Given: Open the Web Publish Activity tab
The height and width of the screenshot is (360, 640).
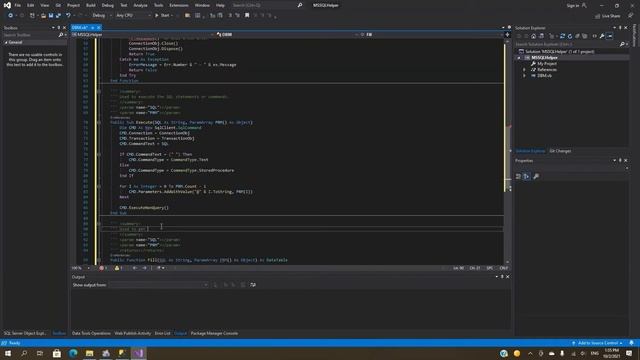Looking at the screenshot, I should pos(133,333).
